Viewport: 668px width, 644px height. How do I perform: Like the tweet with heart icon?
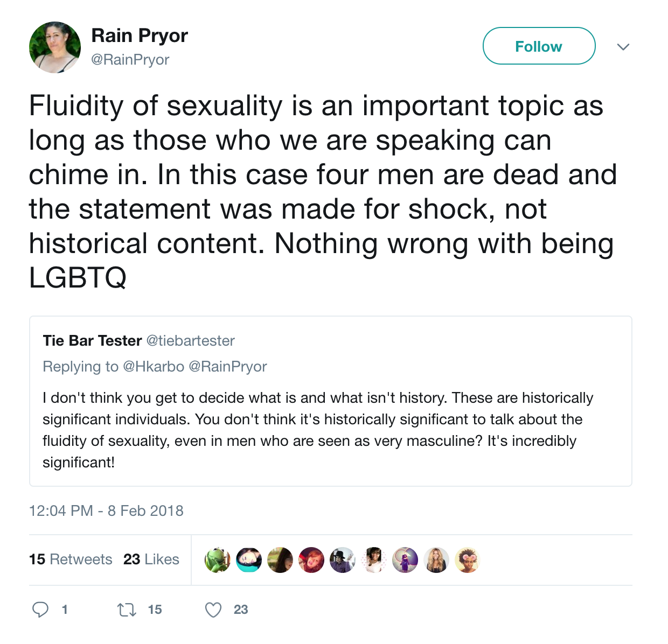[213, 610]
